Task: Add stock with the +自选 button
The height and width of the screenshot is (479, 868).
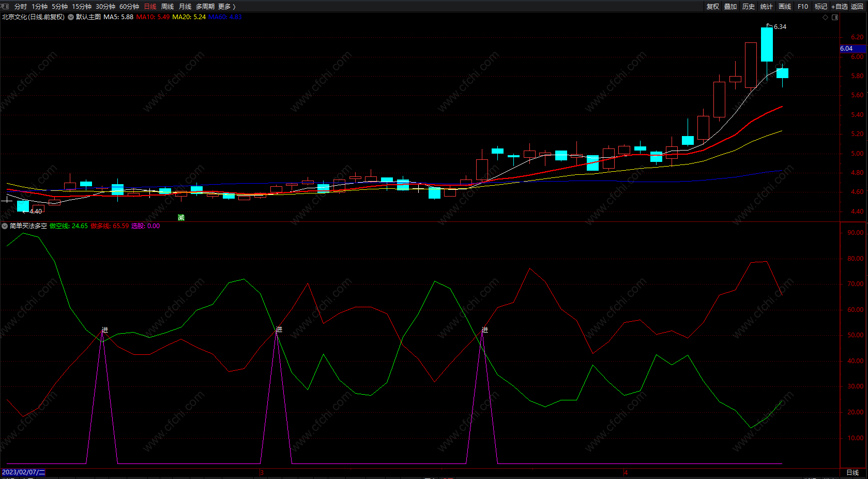Action: point(839,6)
